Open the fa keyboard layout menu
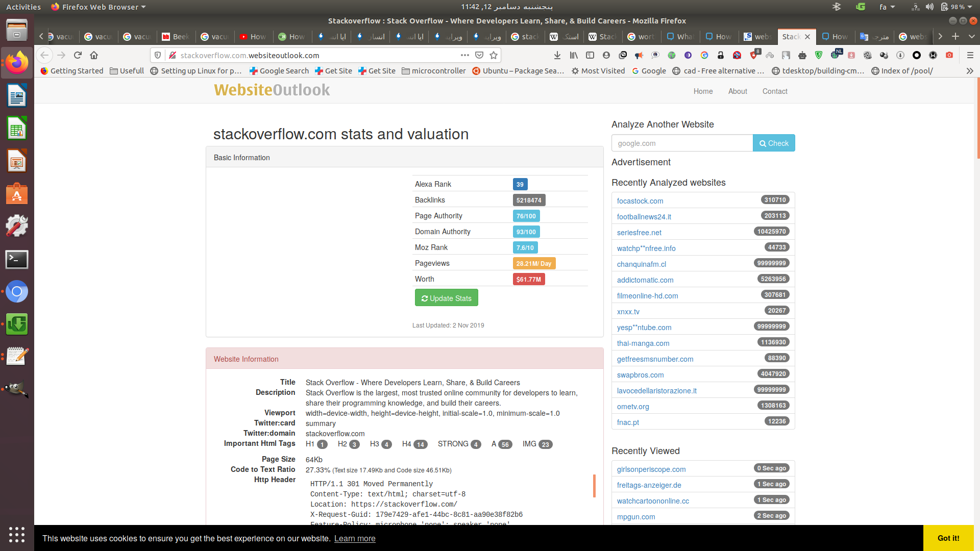The width and height of the screenshot is (980, 551). tap(887, 7)
